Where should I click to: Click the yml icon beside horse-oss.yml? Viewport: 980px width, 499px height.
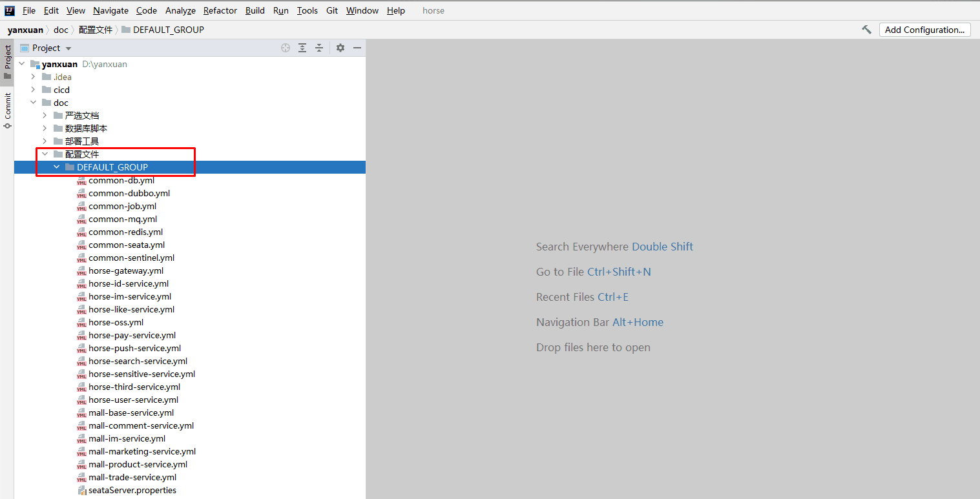click(x=81, y=323)
